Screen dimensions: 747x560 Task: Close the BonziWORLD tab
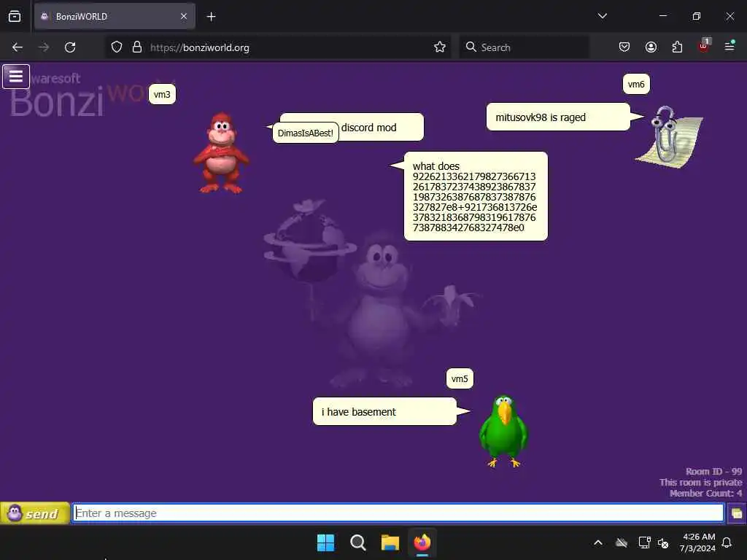click(x=184, y=16)
